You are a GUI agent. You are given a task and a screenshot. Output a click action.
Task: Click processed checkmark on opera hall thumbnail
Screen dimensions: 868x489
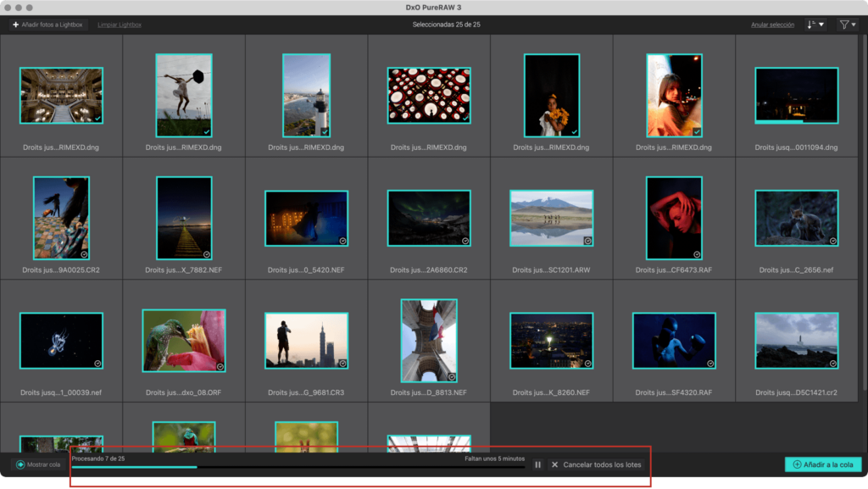click(97, 119)
